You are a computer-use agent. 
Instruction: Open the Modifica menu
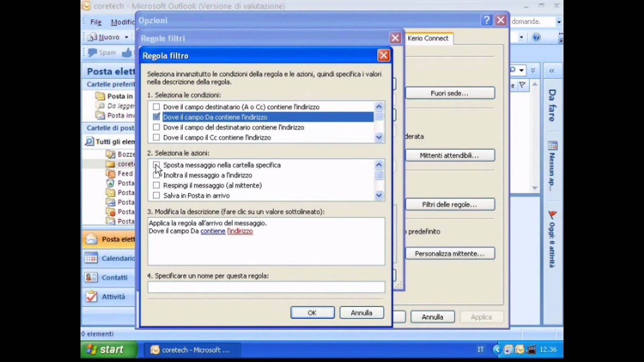tap(122, 22)
